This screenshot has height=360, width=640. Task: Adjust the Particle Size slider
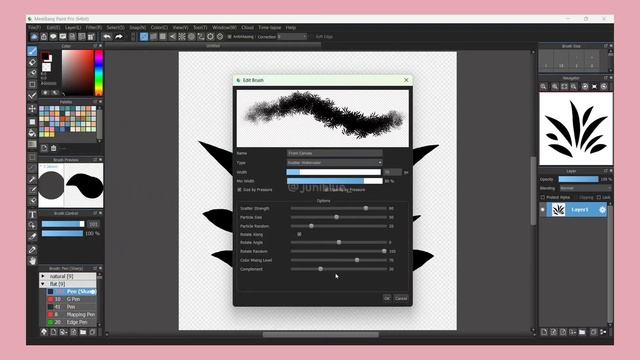[339, 217]
